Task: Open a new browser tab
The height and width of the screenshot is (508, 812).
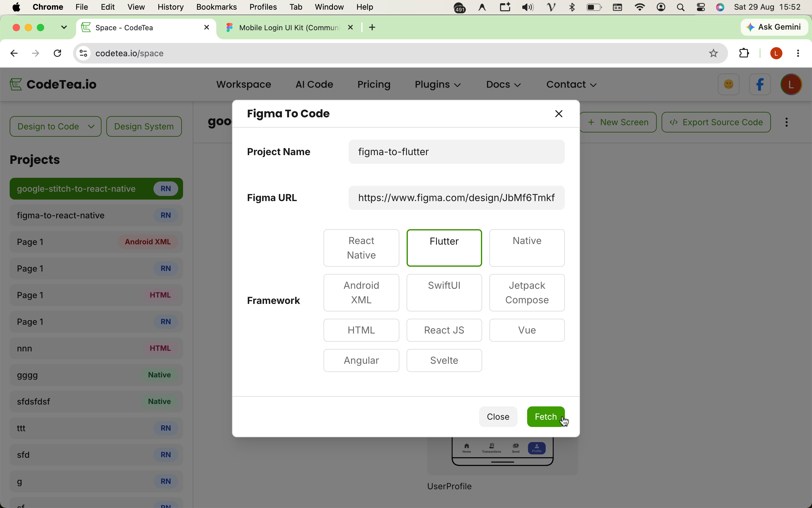Action: click(x=372, y=28)
